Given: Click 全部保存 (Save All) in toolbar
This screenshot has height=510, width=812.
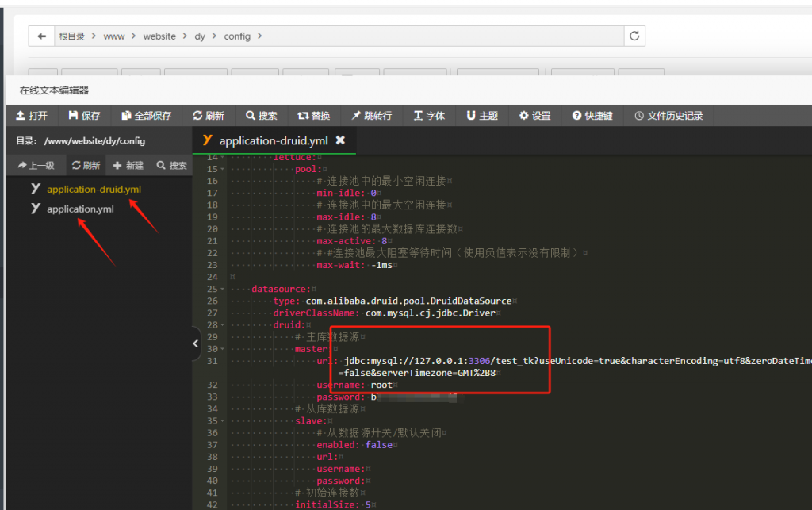Looking at the screenshot, I should (x=147, y=116).
